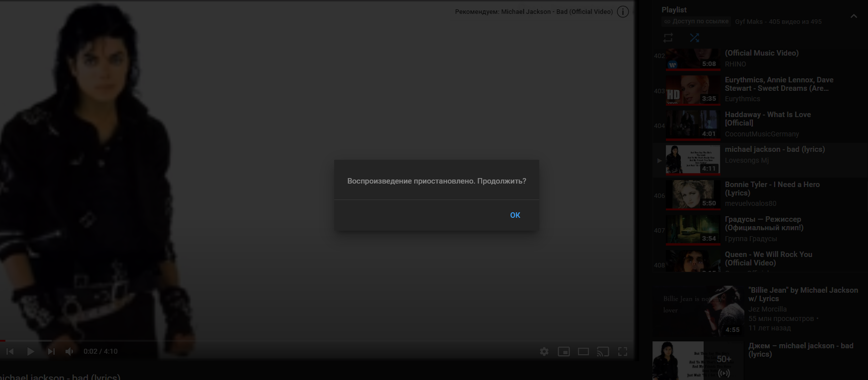Screen dimensions: 868x380
Task: Click Bonnie Tyler video thumbnail
Action: [693, 194]
